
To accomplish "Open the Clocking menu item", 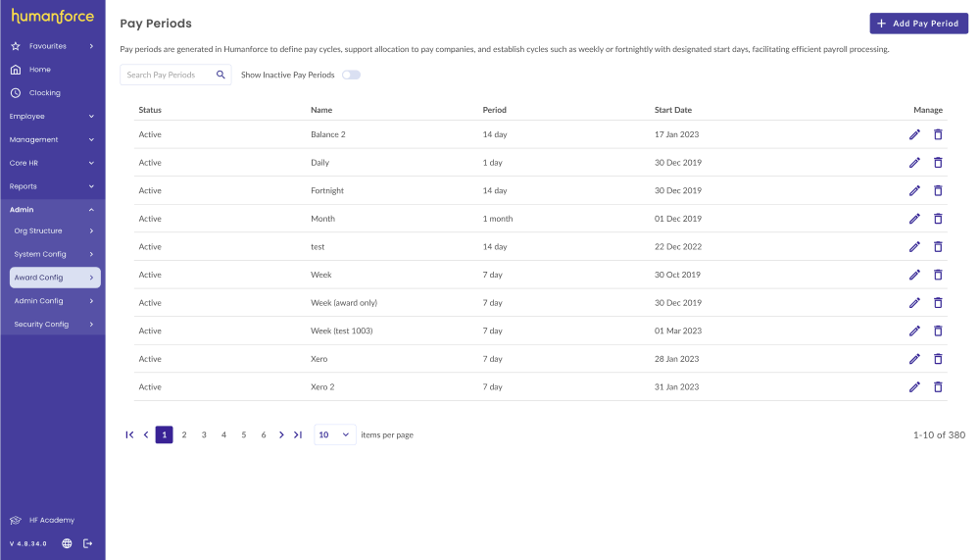I will 44,93.
